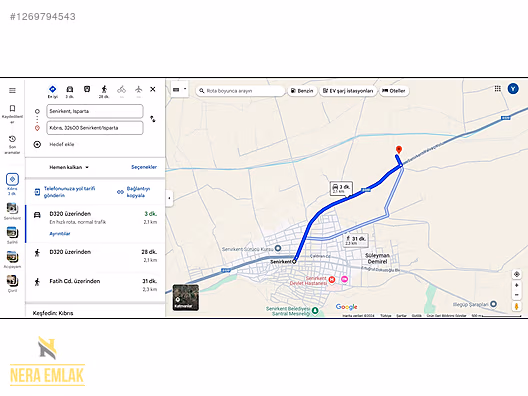This screenshot has height=396, width=528.
Task: Zoom in on the map
Action: [x=517, y=285]
